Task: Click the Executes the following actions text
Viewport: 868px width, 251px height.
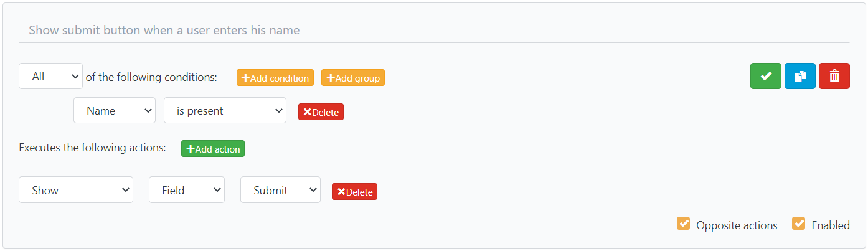Action: (92, 148)
